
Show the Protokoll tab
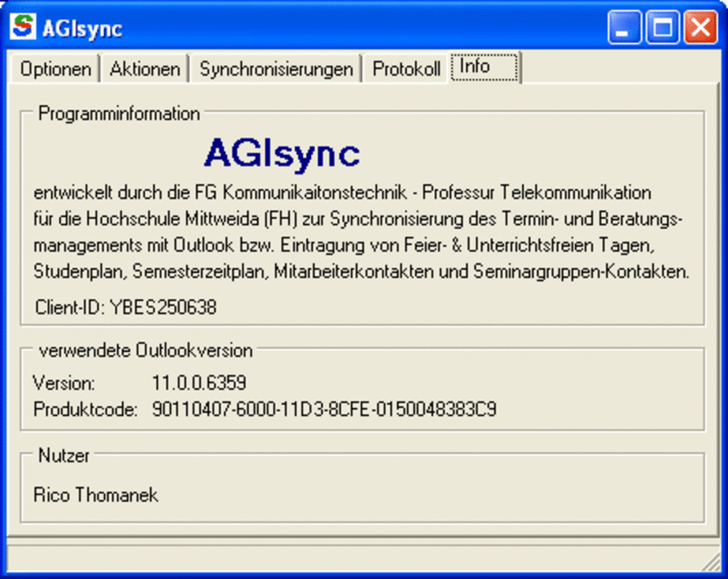tap(406, 69)
